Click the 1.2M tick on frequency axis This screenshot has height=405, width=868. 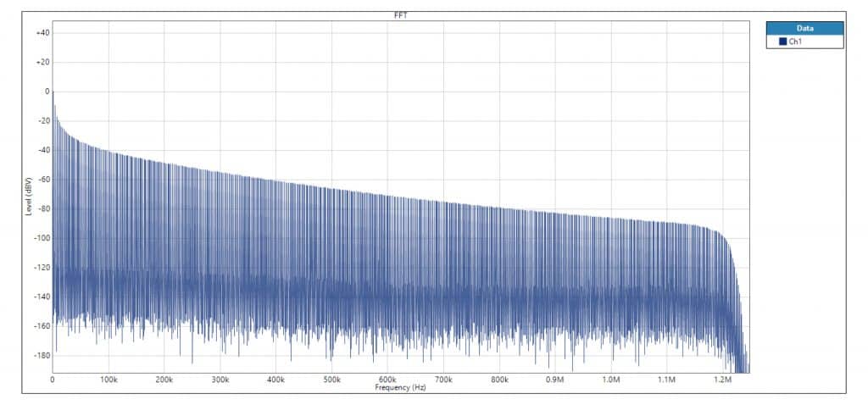click(722, 380)
